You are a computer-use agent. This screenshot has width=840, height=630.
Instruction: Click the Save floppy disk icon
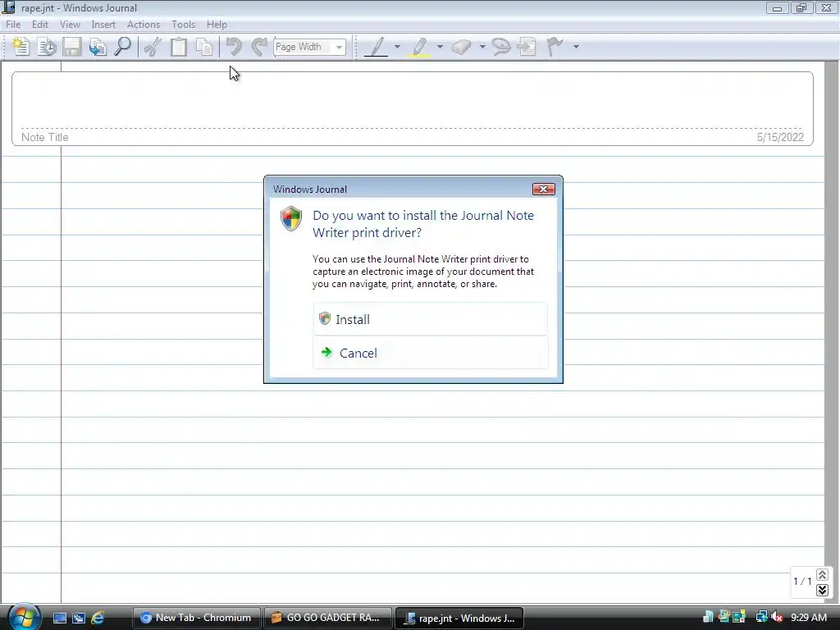(x=72, y=47)
